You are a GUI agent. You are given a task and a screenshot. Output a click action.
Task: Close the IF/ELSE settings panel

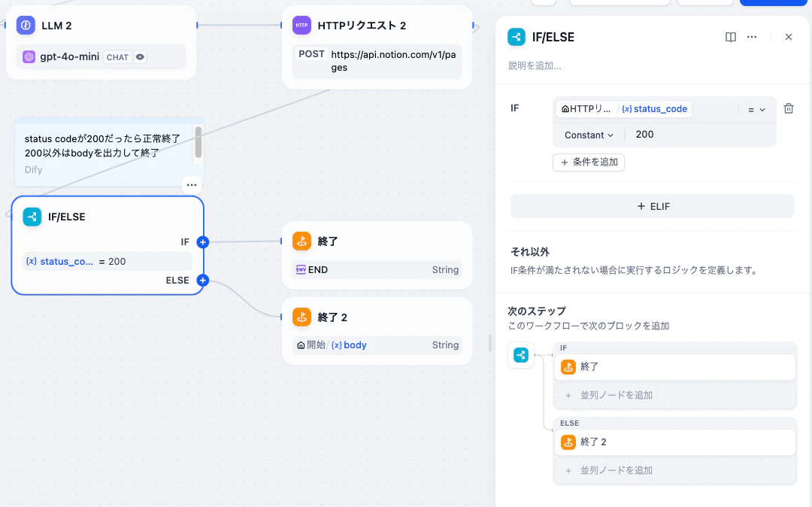coord(789,38)
